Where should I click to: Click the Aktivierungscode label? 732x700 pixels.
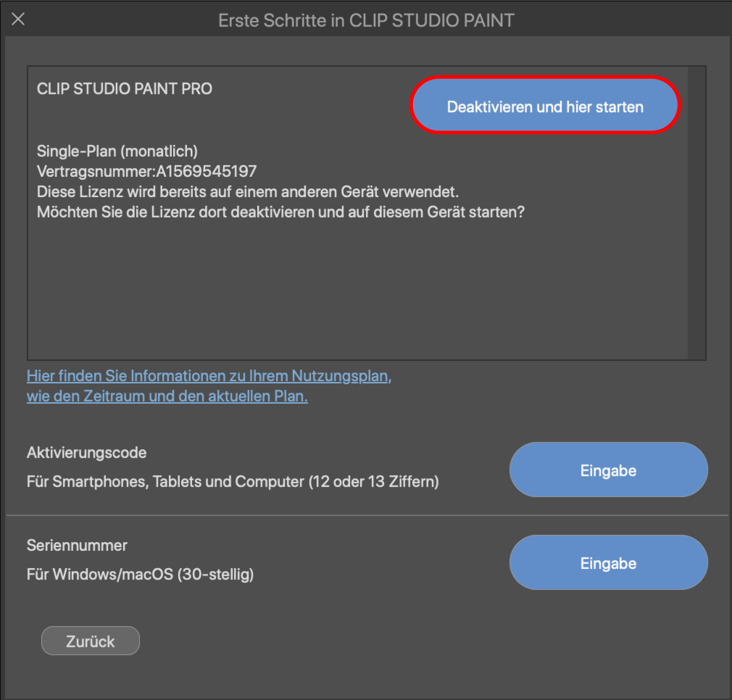(86, 453)
